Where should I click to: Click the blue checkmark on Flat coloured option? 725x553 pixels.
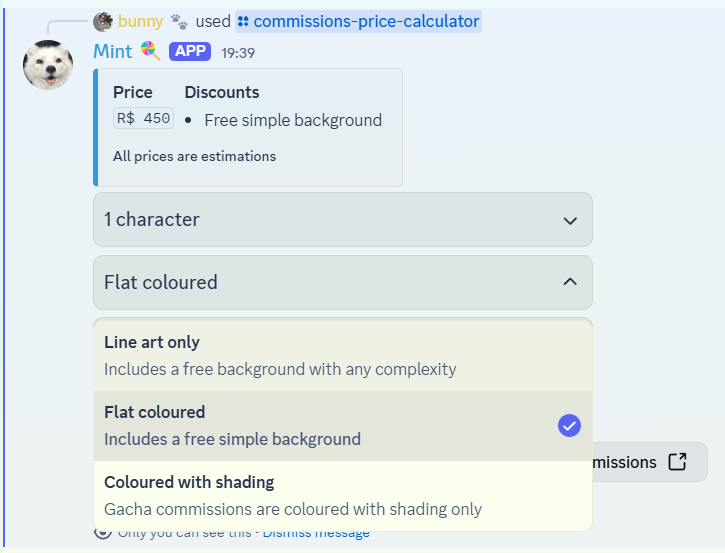pos(569,425)
